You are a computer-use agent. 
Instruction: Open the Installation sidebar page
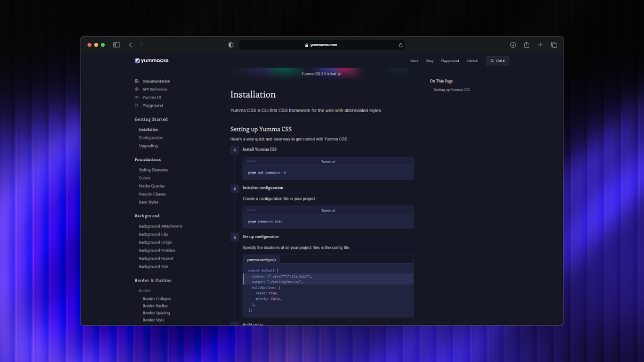point(149,130)
